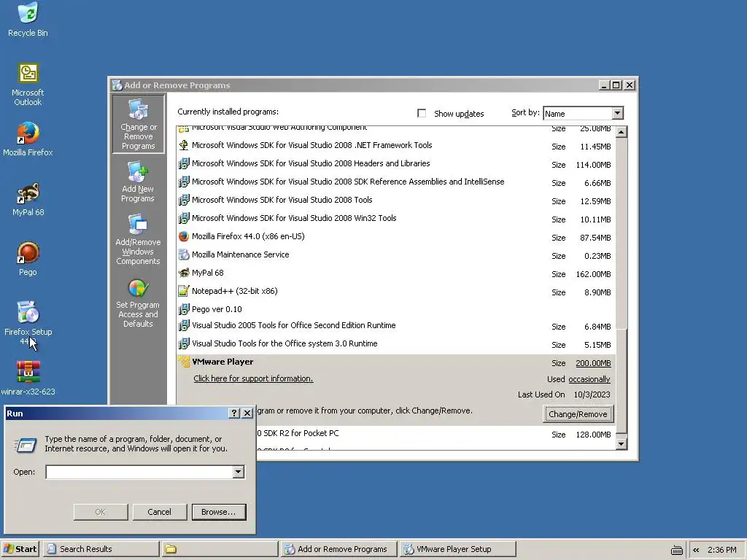Viewport: 747px width, 560px height.
Task: Enable the Show updates checkbox
Action: coord(422,113)
